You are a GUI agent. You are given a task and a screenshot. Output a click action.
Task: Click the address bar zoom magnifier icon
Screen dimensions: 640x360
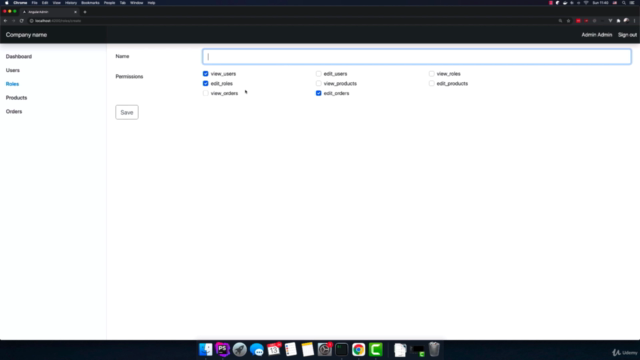560,21
